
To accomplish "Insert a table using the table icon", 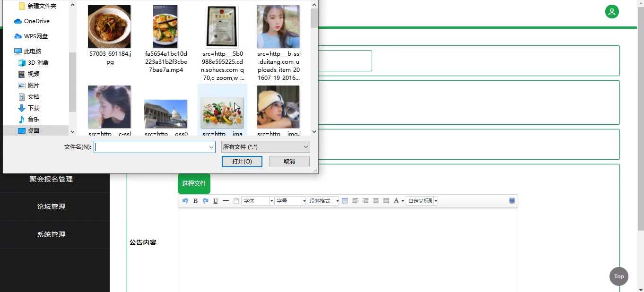I will click(x=345, y=201).
